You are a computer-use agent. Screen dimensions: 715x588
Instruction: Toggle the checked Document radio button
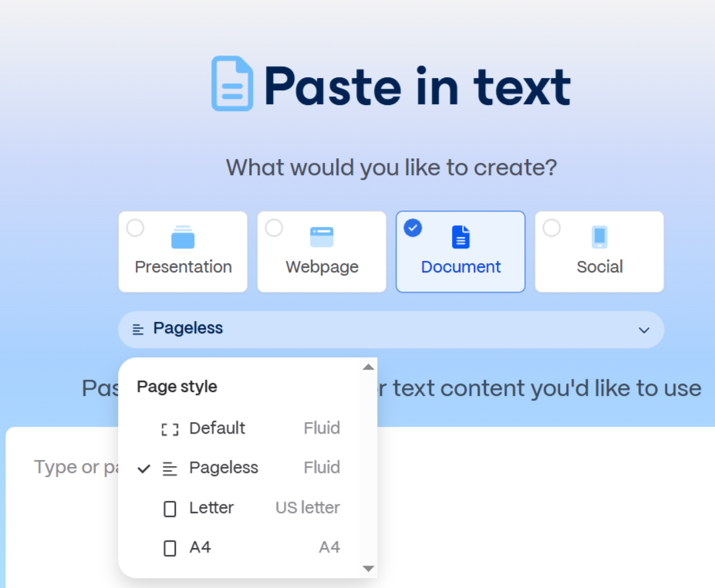coord(413,228)
